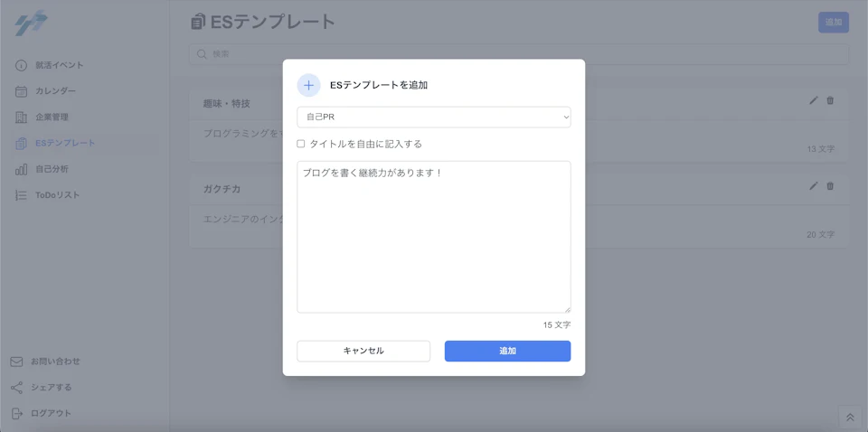Open the 自己PR title dropdown
The image size is (868, 432).
(x=434, y=117)
